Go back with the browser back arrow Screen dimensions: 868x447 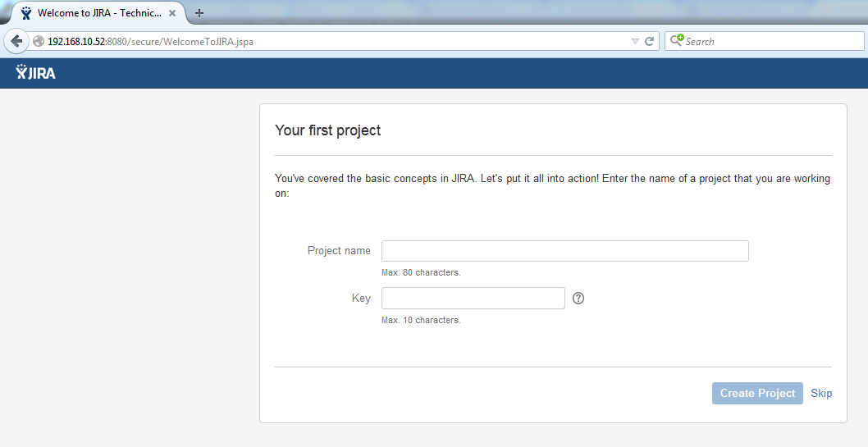tap(16, 41)
